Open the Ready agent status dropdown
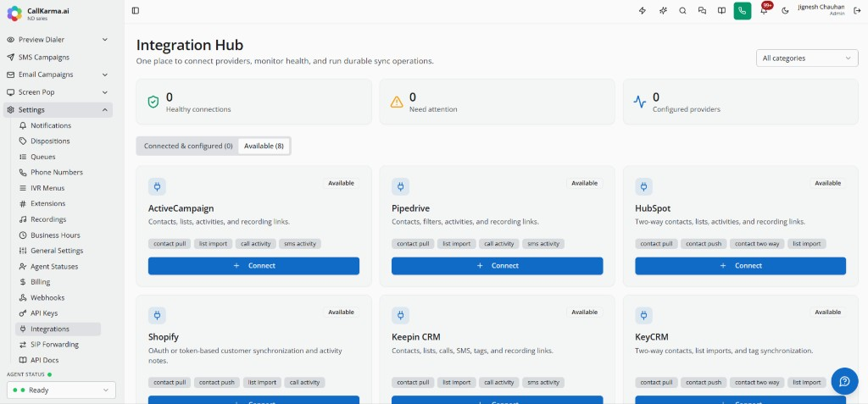The image size is (868, 404). 61,390
